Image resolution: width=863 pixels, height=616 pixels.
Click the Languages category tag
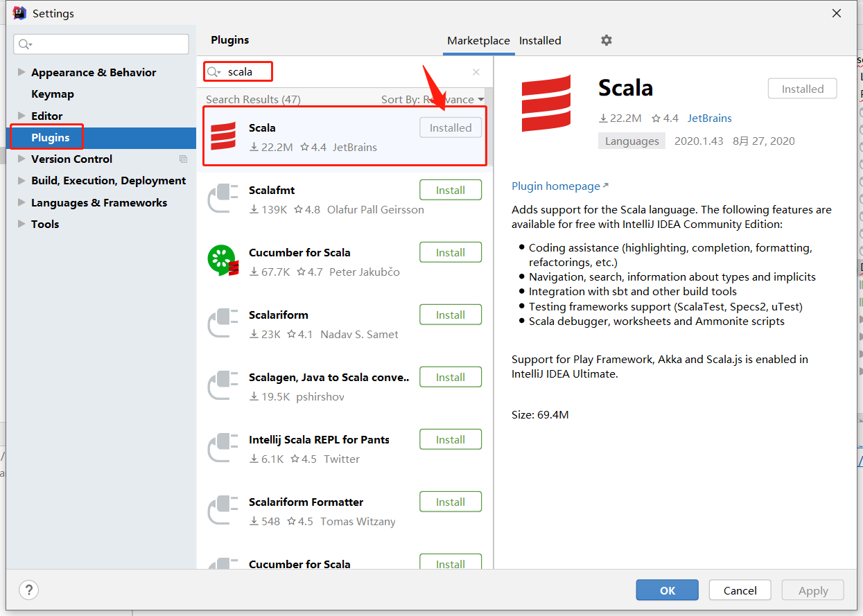[632, 141]
